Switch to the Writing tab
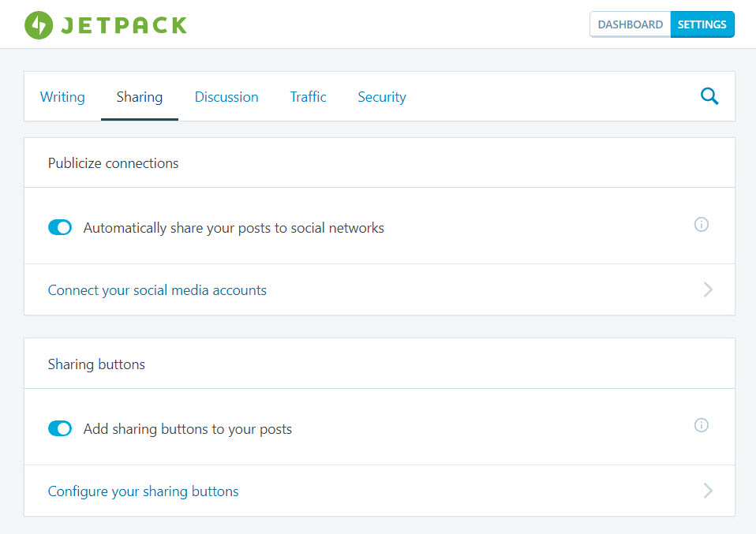Image resolution: width=756 pixels, height=534 pixels. point(62,97)
